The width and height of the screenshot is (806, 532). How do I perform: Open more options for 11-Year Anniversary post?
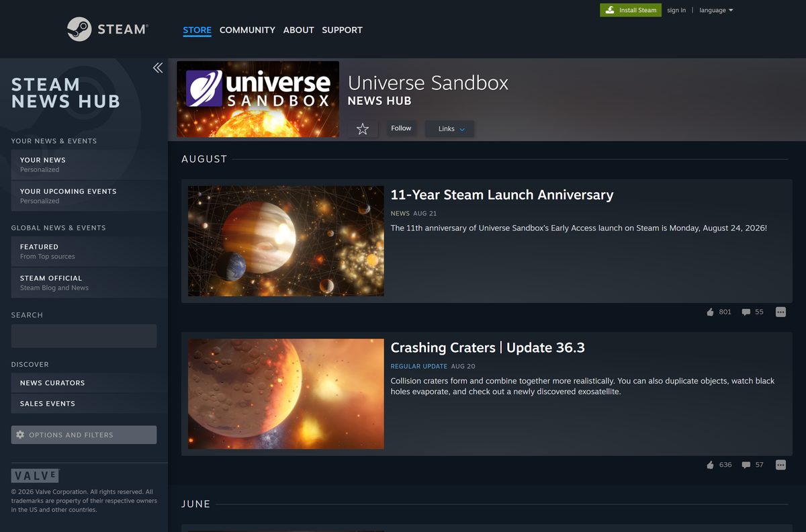tap(780, 312)
